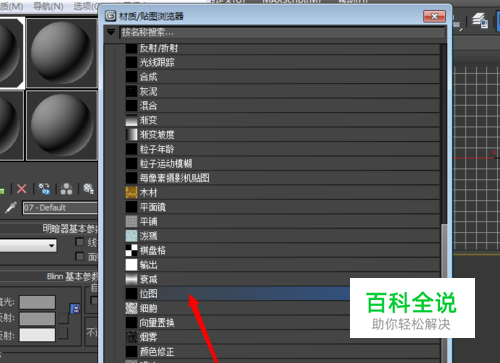Select the 木材 wood map
This screenshot has width=500, height=363.
(282, 193)
